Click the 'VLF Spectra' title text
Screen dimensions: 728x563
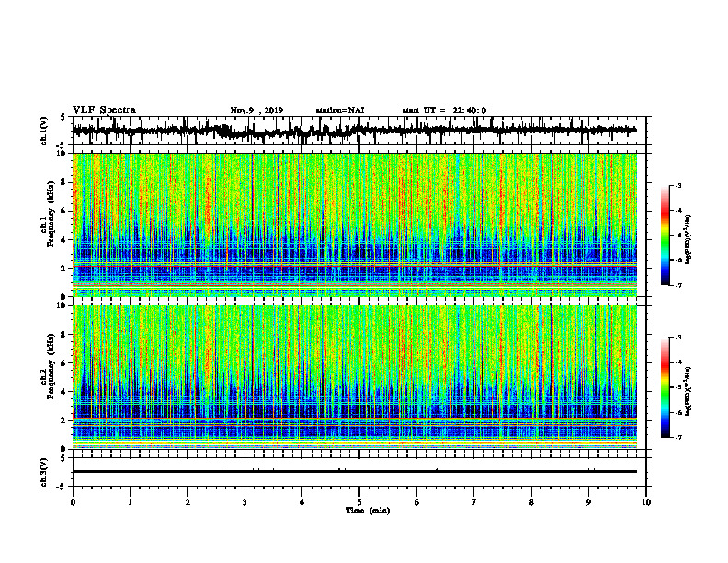(104, 110)
